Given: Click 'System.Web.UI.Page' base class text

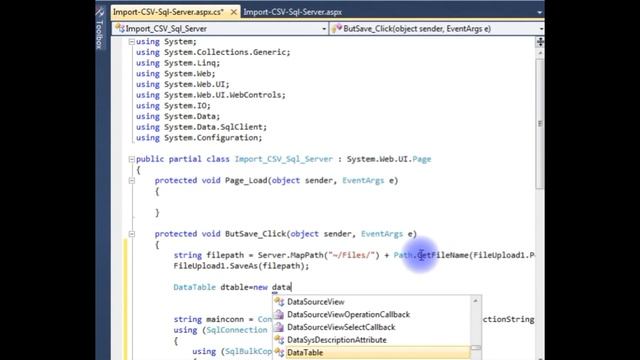Looking at the screenshot, I should [x=389, y=159].
